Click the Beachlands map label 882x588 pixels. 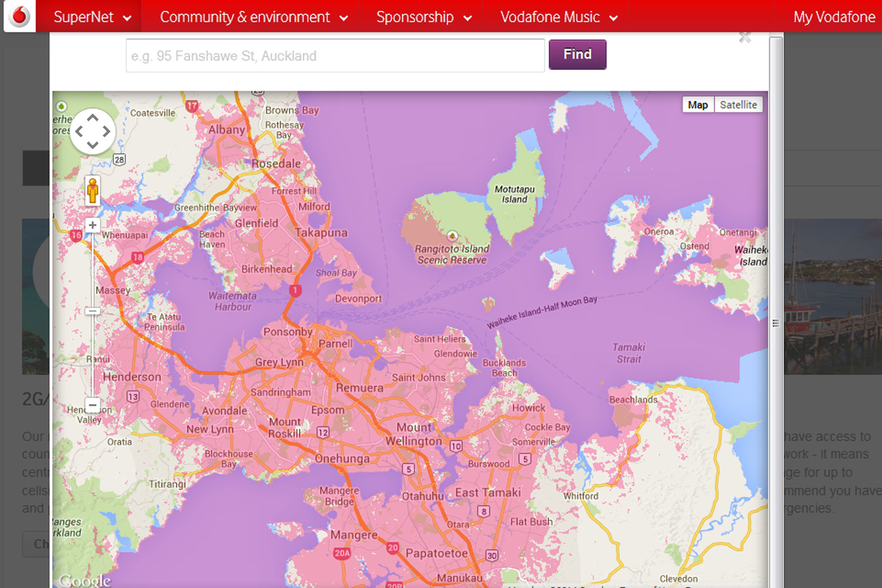pyautogui.click(x=633, y=399)
